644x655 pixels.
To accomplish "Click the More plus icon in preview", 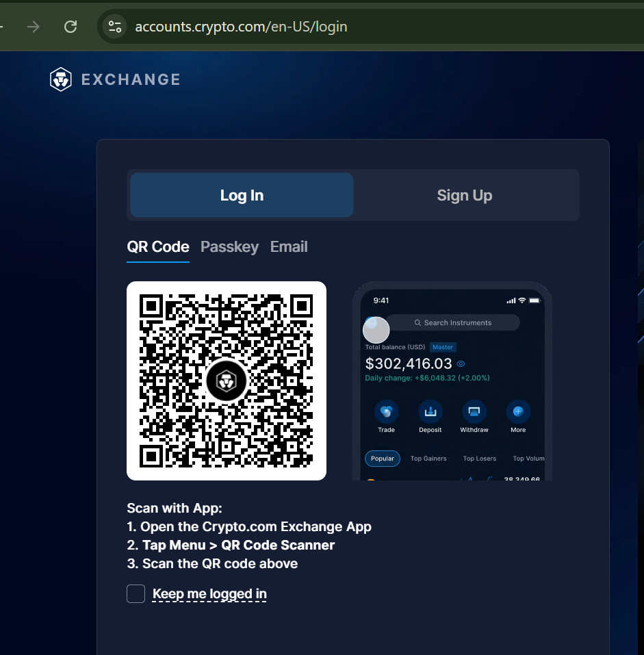I will click(518, 412).
